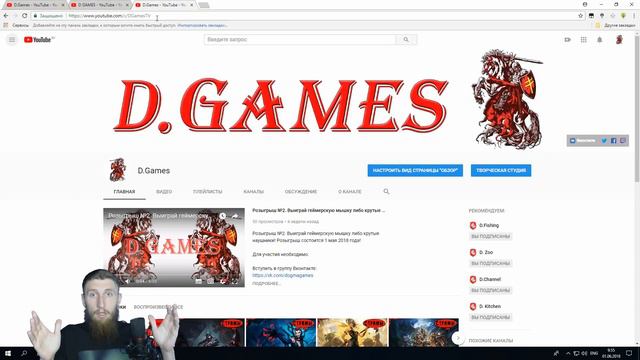Click the customize channel layout button
The image size is (640, 360).
click(x=415, y=170)
